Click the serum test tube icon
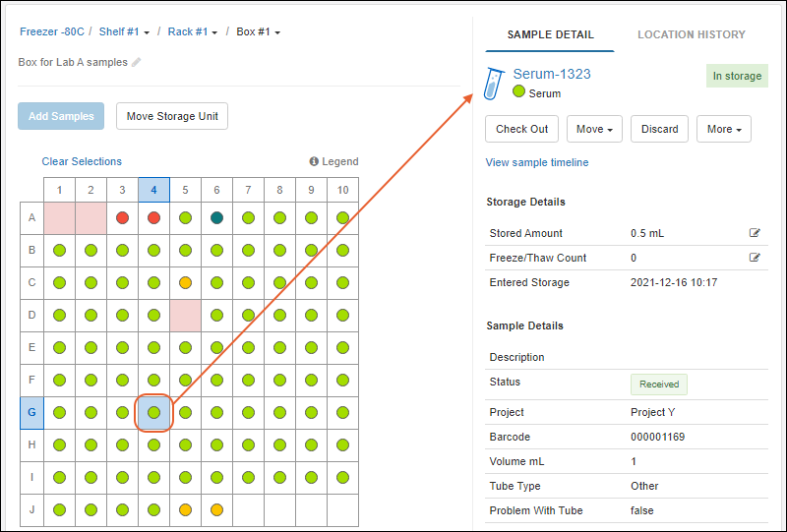The image size is (787, 532). pos(495,83)
